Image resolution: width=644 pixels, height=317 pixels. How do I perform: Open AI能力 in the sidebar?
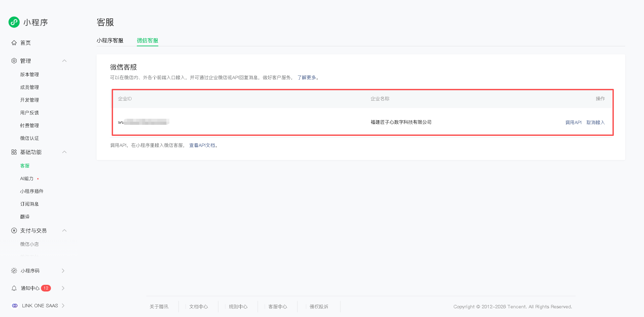click(x=27, y=179)
